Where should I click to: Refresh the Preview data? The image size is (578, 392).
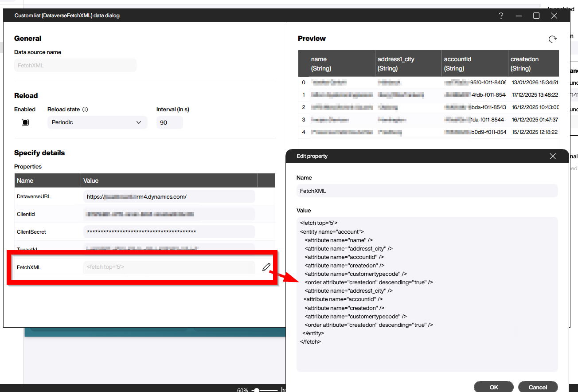point(552,39)
